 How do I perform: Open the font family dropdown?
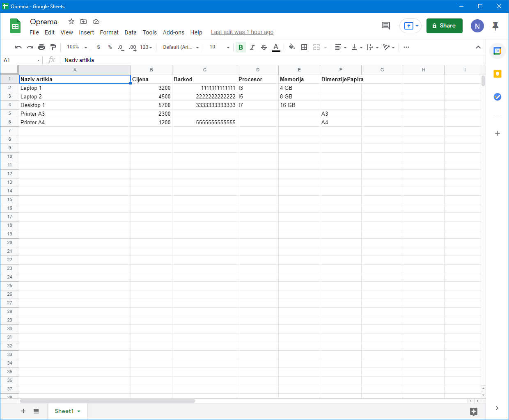(x=181, y=47)
